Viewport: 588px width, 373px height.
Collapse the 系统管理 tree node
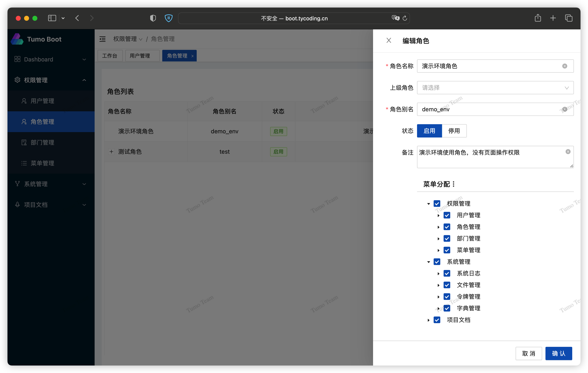(428, 262)
